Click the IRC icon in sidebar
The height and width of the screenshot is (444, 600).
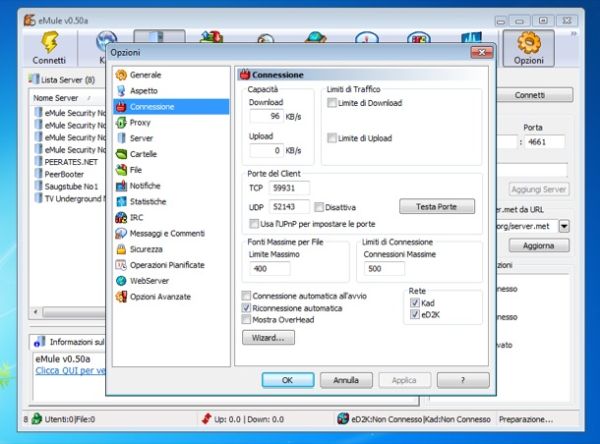(121, 217)
